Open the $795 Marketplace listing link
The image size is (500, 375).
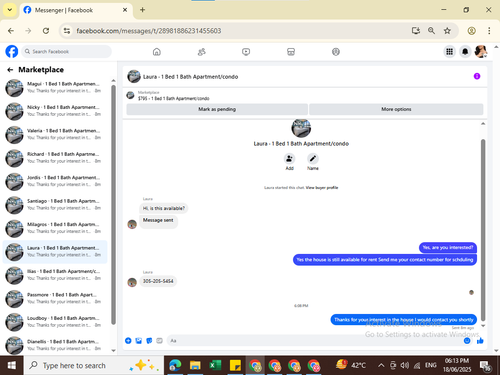coord(173,98)
